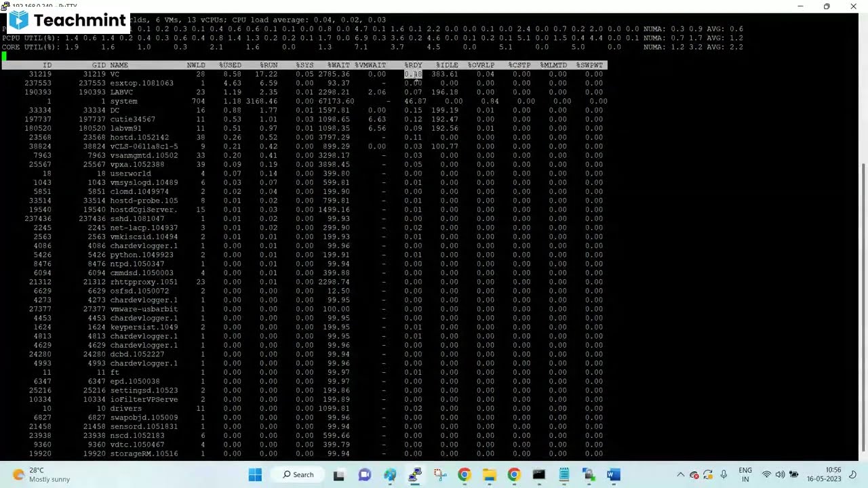Select the LABVC row name
This screenshot has width=868, height=488.
(x=121, y=92)
